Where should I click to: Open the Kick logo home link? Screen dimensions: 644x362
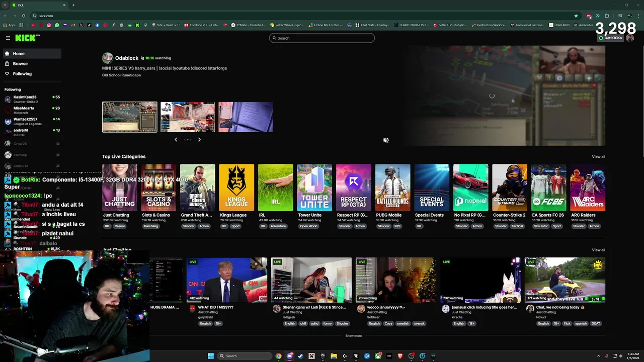[27, 38]
